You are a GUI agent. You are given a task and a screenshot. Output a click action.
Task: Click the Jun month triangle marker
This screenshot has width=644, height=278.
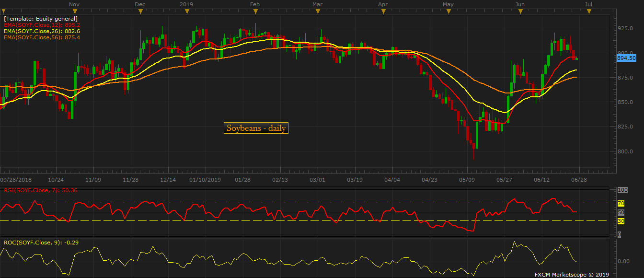click(519, 12)
